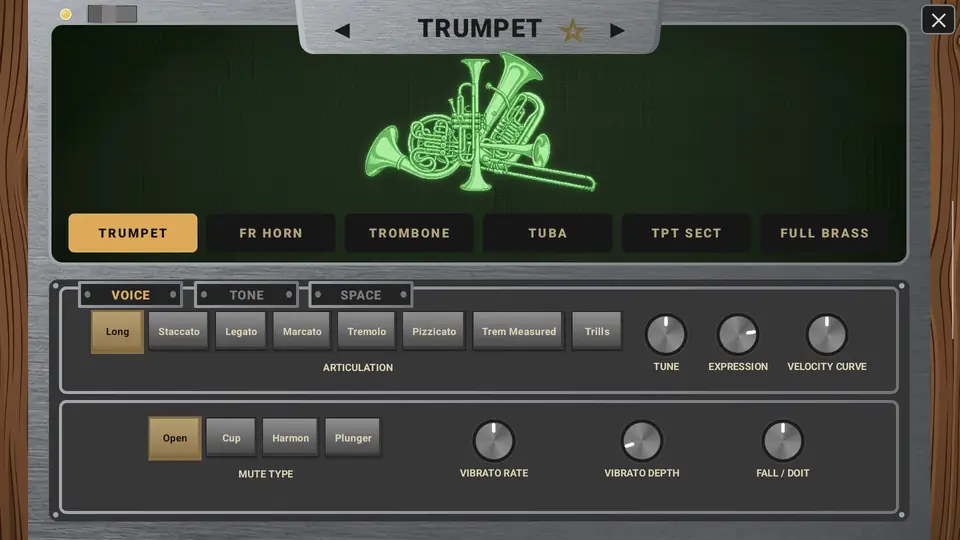The height and width of the screenshot is (540, 960).
Task: Go to the previous instrument preset arrow
Action: point(342,31)
